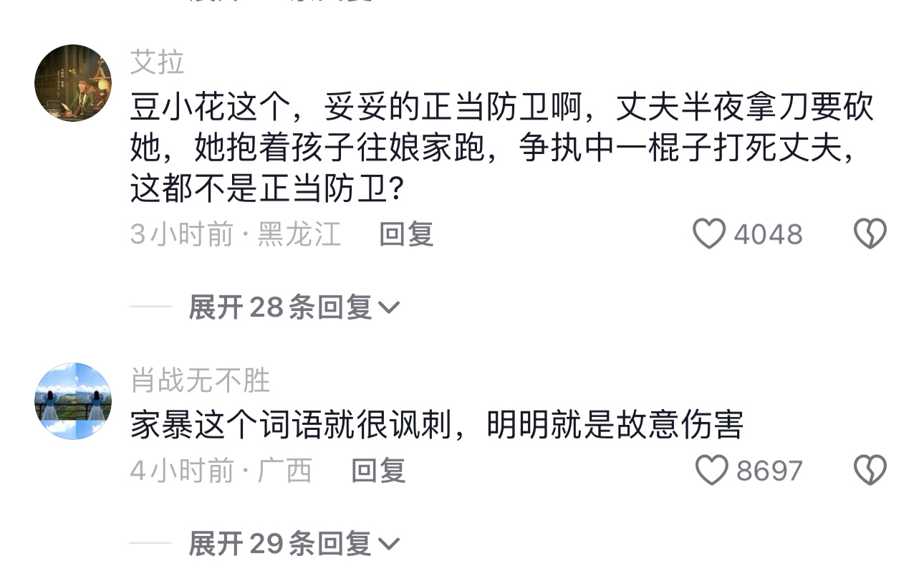Reply to 艾拉's comment via 回复
Image resolution: width=924 pixels, height=584 pixels.
coord(406,234)
